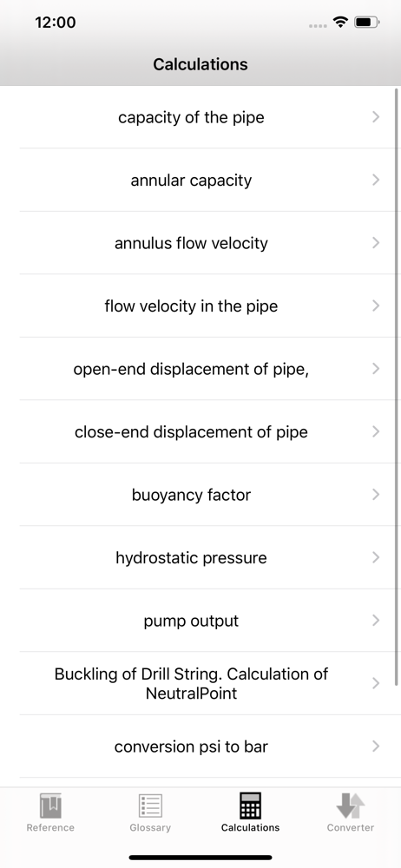401x868 pixels.
Task: Open conversion psi to bar
Action: 200,746
